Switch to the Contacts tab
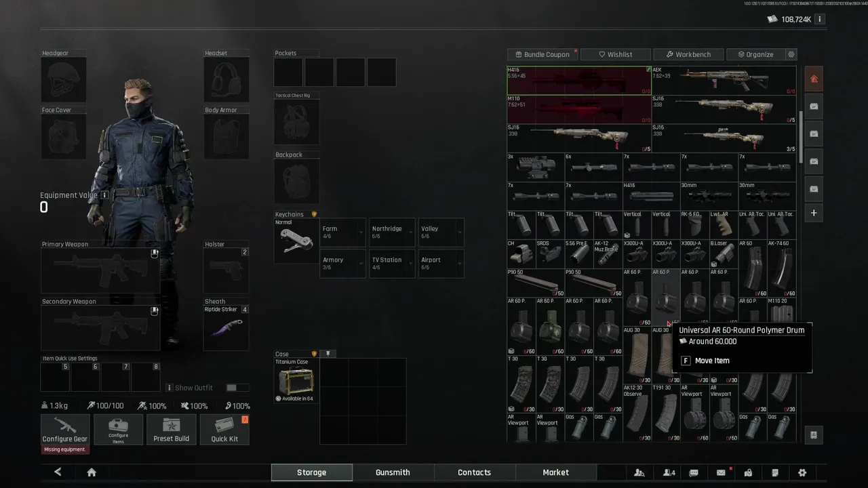The image size is (868, 488). click(475, 472)
